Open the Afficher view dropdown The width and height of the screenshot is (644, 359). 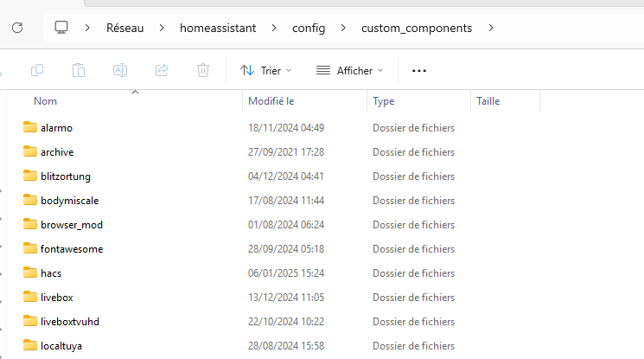[x=350, y=71]
